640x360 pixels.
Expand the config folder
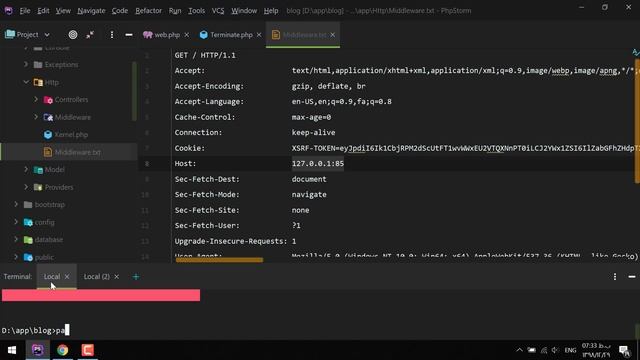[x=16, y=222]
